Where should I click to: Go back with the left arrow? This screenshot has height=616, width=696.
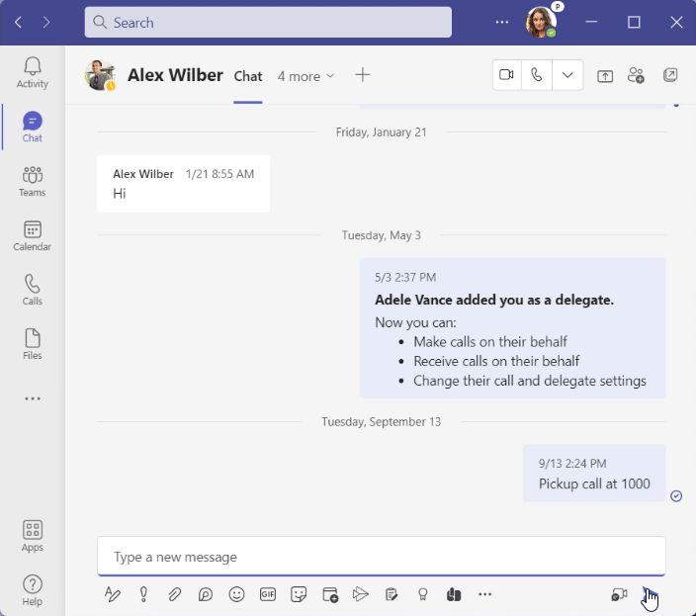(18, 22)
